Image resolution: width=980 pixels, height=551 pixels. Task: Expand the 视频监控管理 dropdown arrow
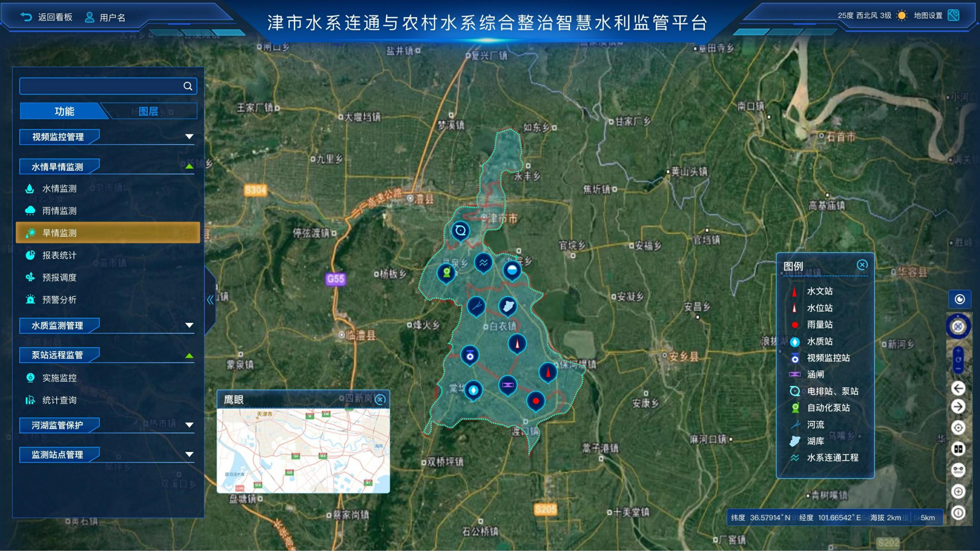pyautogui.click(x=189, y=137)
